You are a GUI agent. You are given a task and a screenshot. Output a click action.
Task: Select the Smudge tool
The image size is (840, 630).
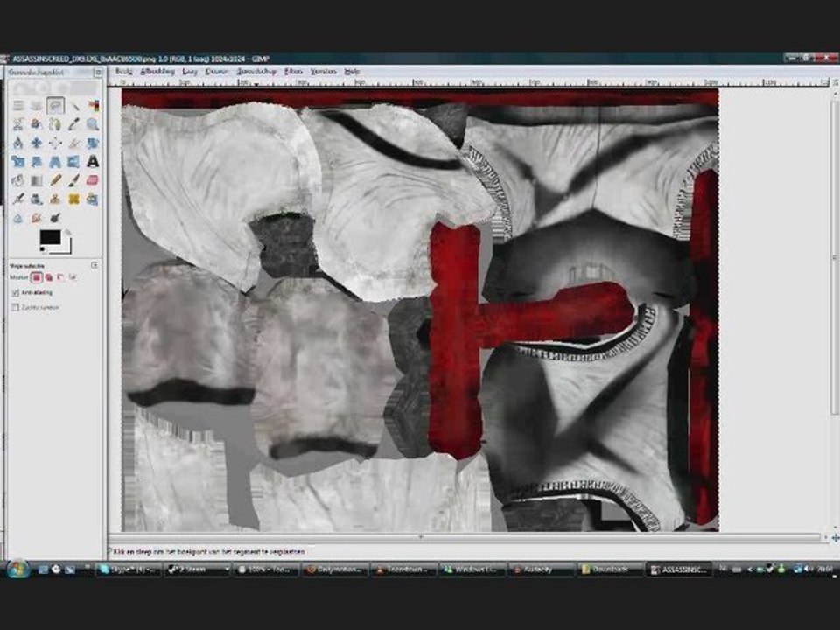coord(37,218)
